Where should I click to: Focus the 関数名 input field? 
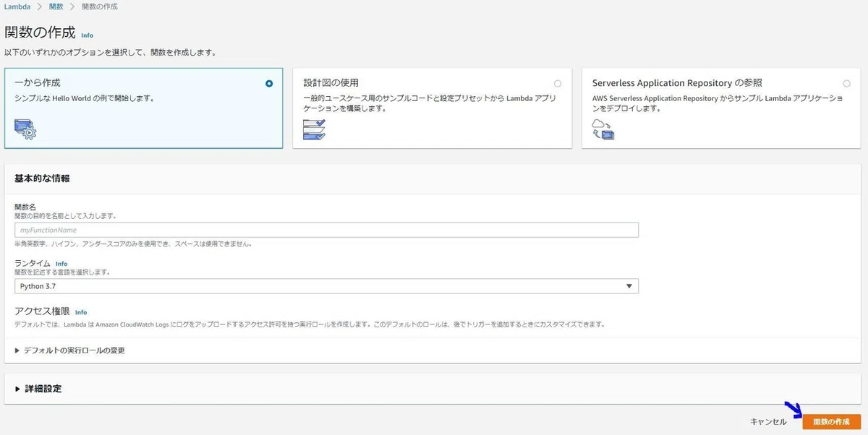pyautogui.click(x=326, y=230)
